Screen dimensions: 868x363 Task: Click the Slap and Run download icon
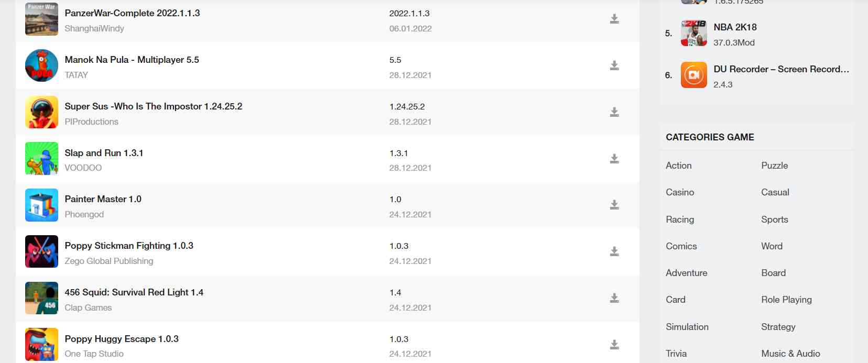[x=614, y=159]
